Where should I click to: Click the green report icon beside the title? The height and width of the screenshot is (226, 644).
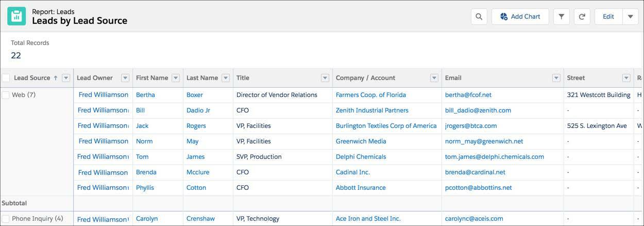(16, 16)
